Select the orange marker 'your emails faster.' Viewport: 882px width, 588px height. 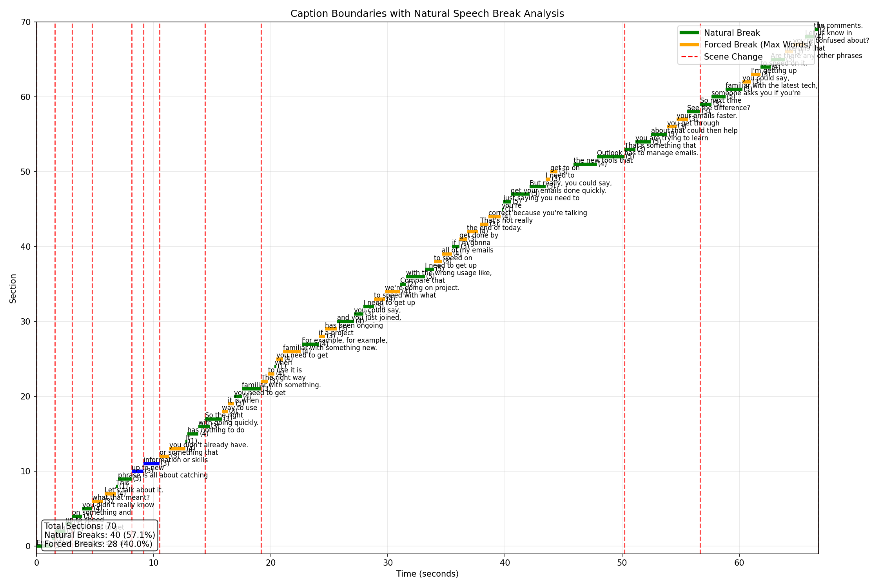click(x=682, y=119)
